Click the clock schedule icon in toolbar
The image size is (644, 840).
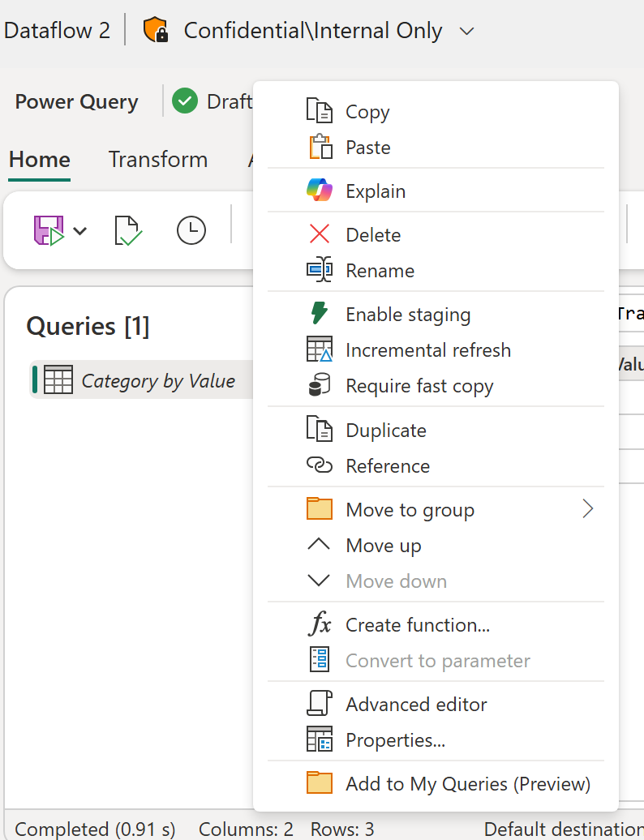tap(191, 230)
